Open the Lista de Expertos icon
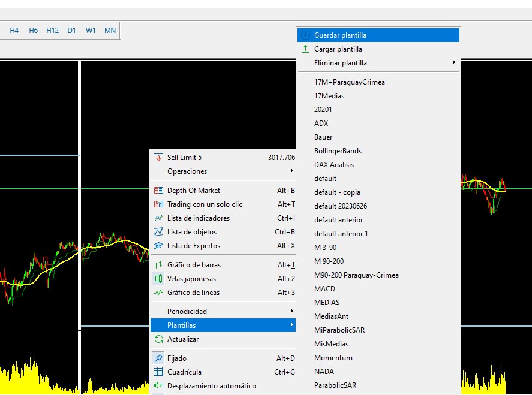Viewport: 532px width, 395px height. [x=158, y=246]
